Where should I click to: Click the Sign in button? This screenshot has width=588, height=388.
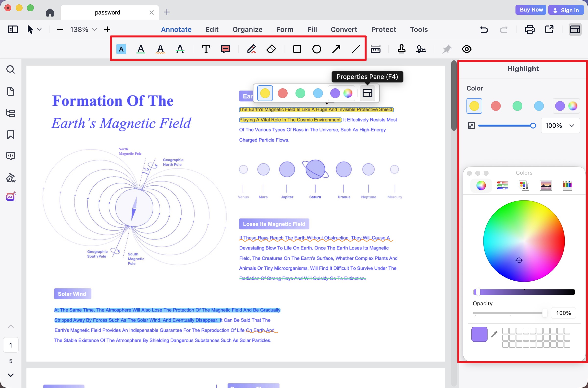coord(566,10)
